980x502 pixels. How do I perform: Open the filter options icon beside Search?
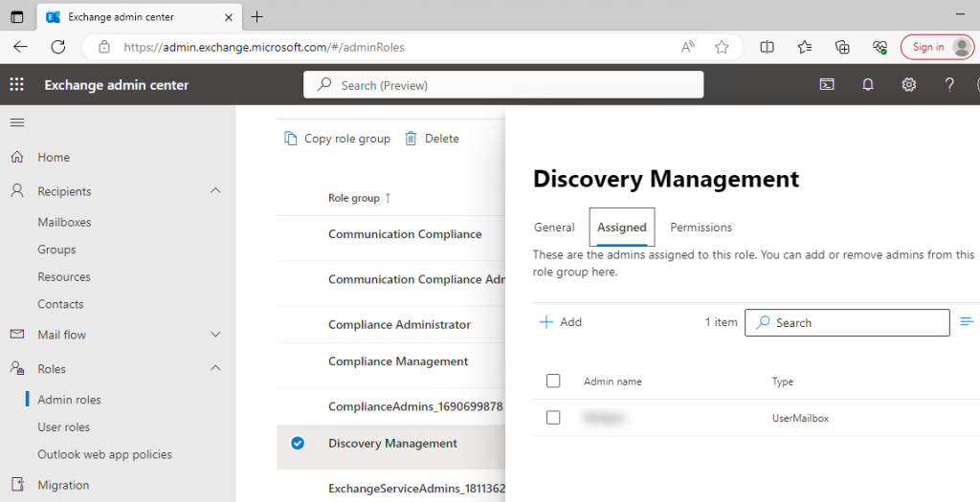point(967,321)
